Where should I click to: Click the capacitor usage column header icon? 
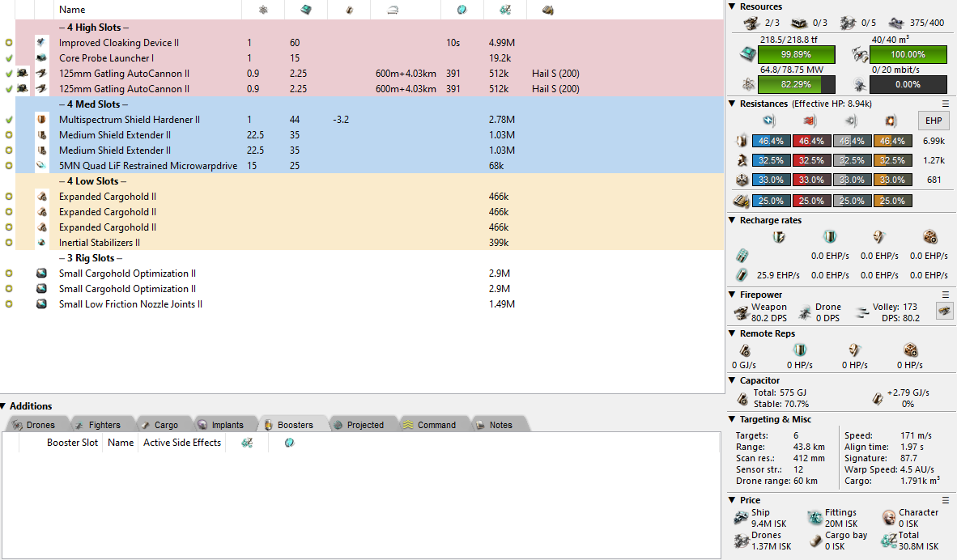(349, 10)
